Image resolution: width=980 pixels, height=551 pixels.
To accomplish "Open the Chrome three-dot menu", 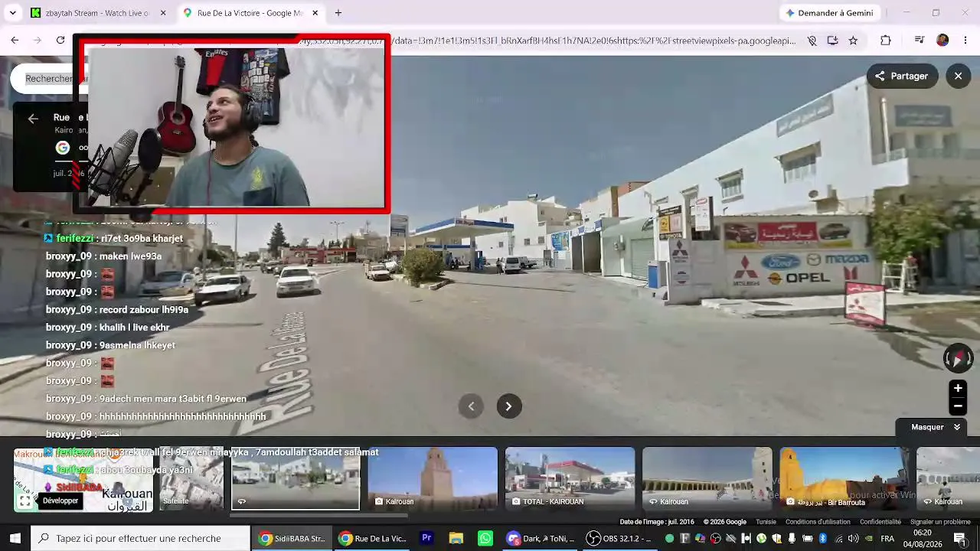I will click(x=965, y=41).
